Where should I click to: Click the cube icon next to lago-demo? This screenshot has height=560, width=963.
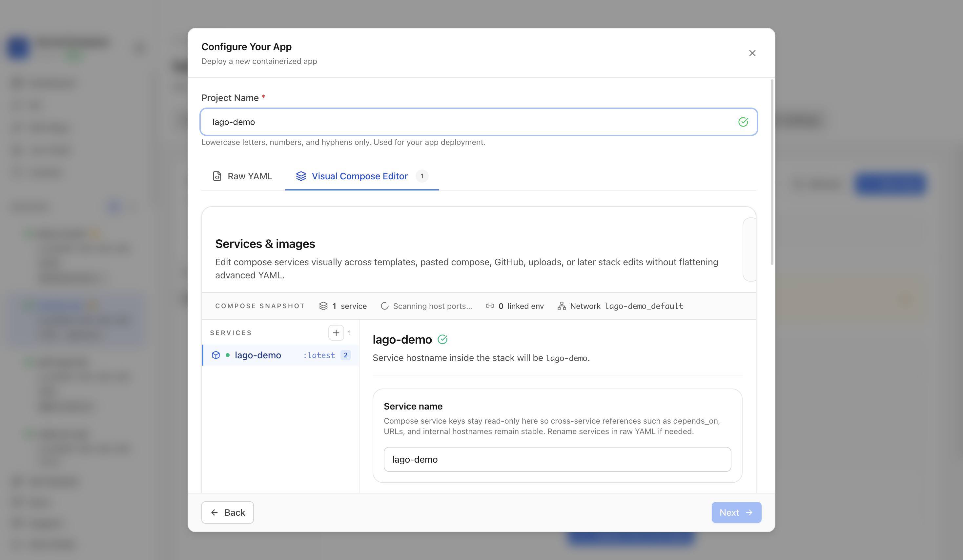pos(216,355)
